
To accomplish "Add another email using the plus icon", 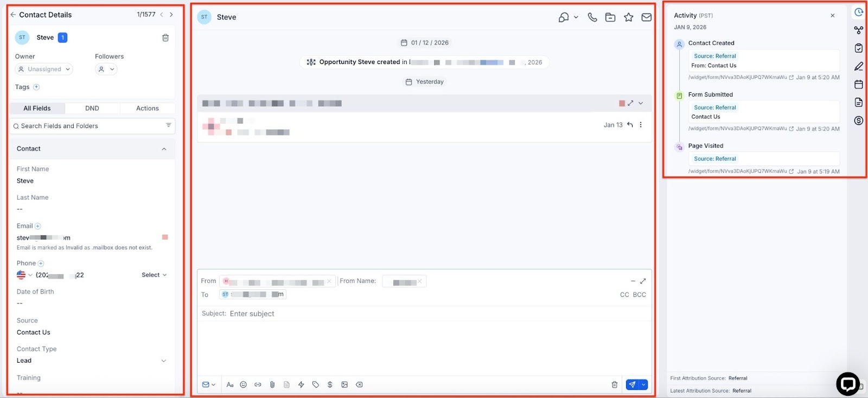I will click(x=38, y=226).
